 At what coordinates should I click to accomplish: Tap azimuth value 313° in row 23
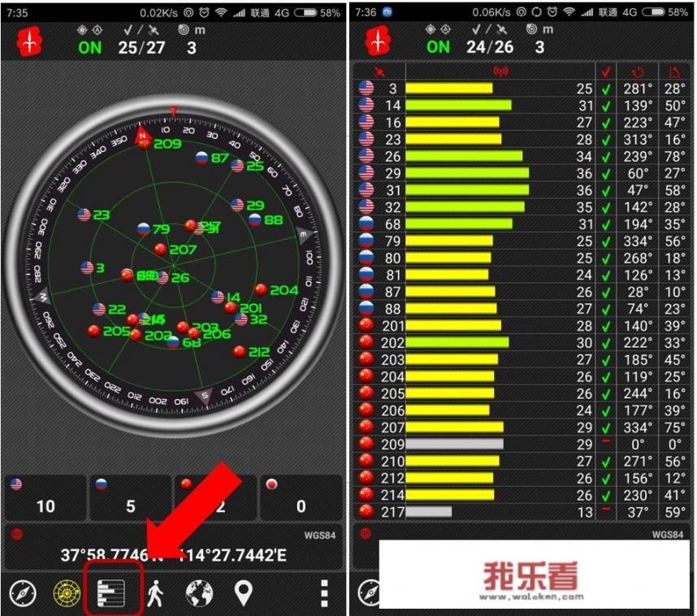(638, 140)
